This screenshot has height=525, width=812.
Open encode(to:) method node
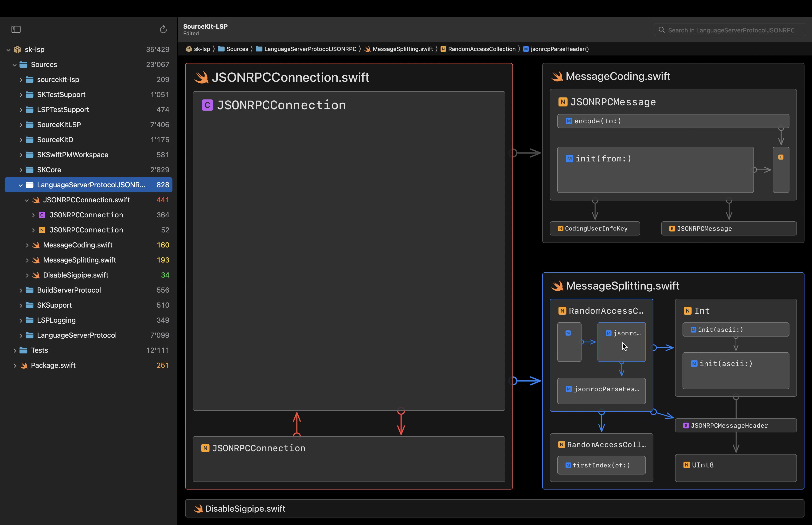point(673,121)
